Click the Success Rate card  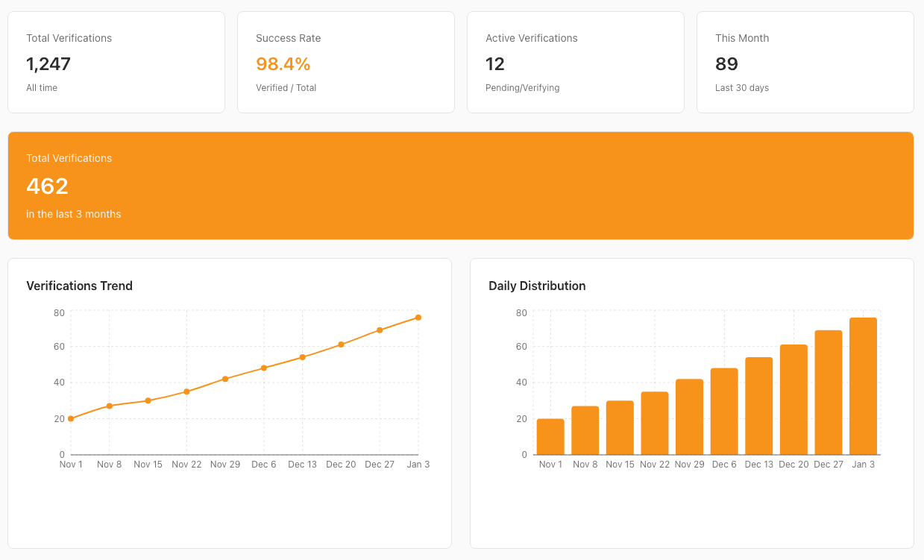coord(345,62)
